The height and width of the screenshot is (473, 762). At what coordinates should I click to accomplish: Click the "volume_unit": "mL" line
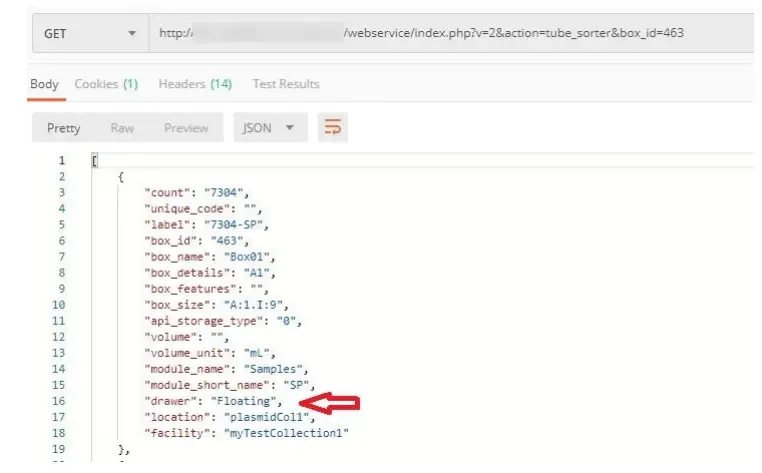click(210, 353)
